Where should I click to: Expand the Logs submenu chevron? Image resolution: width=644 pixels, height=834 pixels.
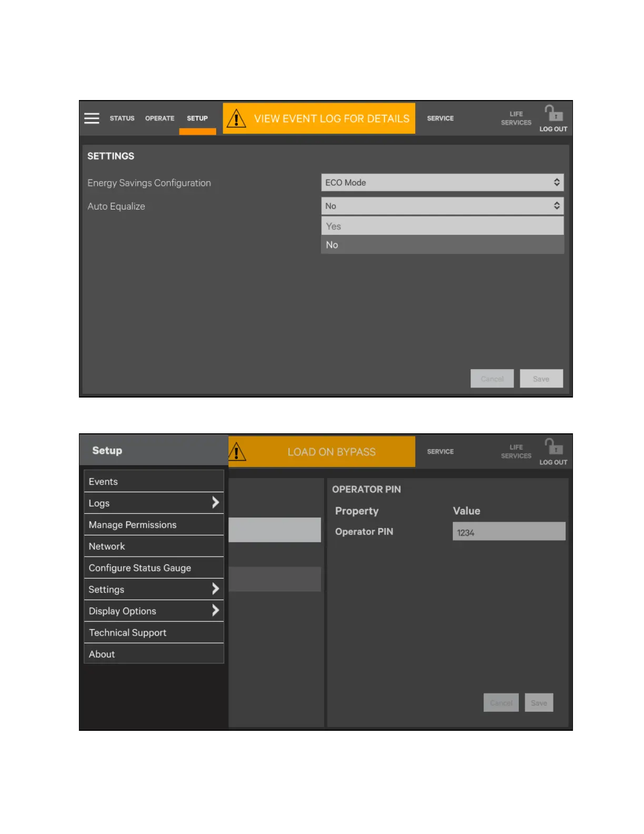click(215, 502)
